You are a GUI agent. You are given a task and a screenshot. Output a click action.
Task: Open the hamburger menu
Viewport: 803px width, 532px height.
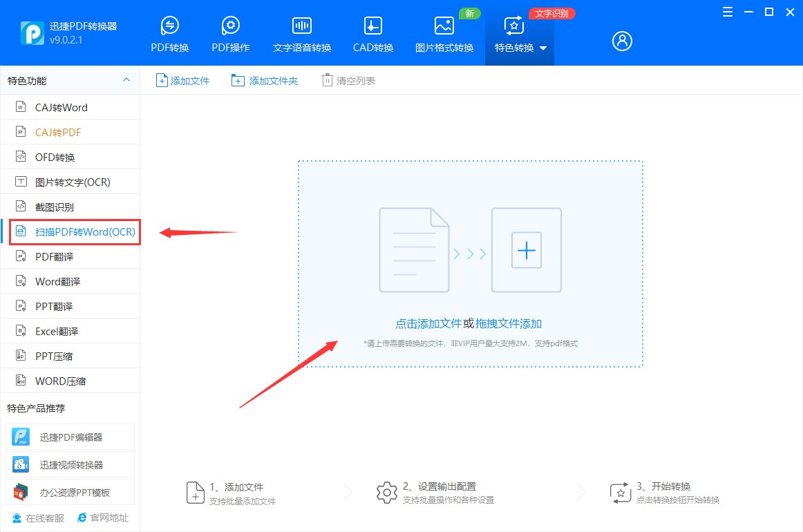(x=726, y=12)
